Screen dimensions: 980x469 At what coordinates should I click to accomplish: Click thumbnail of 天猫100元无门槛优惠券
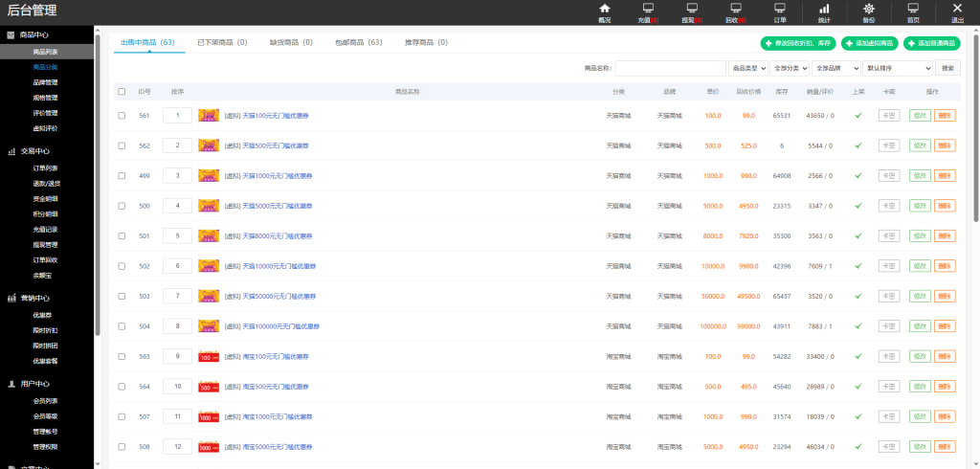[209, 115]
